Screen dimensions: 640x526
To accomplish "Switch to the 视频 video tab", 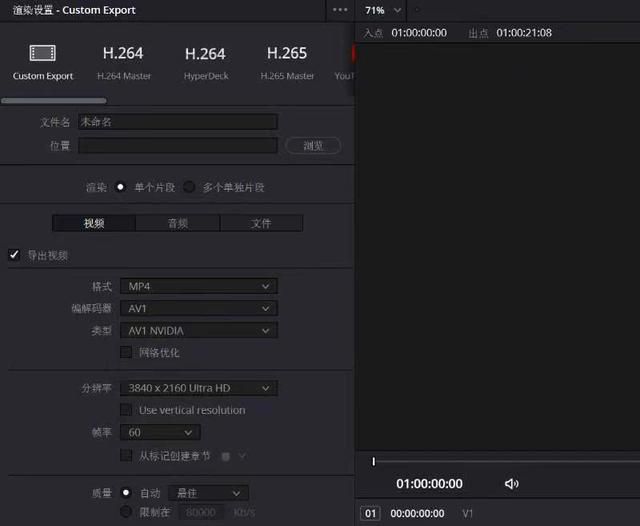I will click(94, 223).
